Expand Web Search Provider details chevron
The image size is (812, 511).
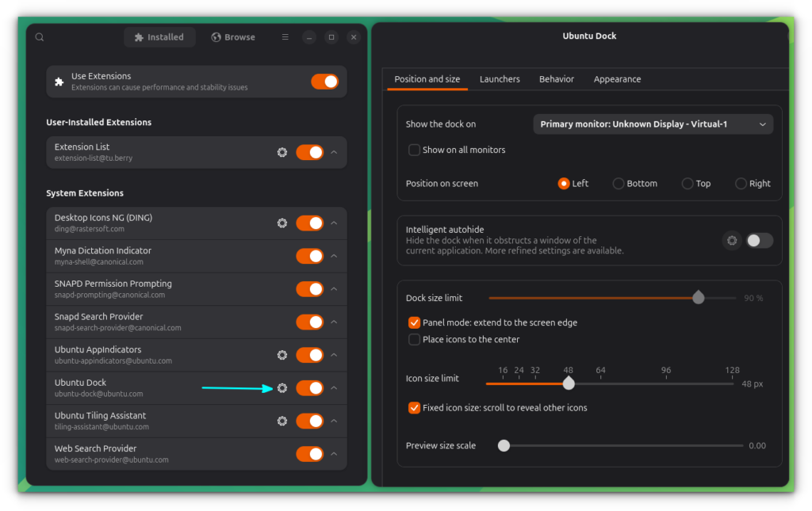pyautogui.click(x=334, y=454)
